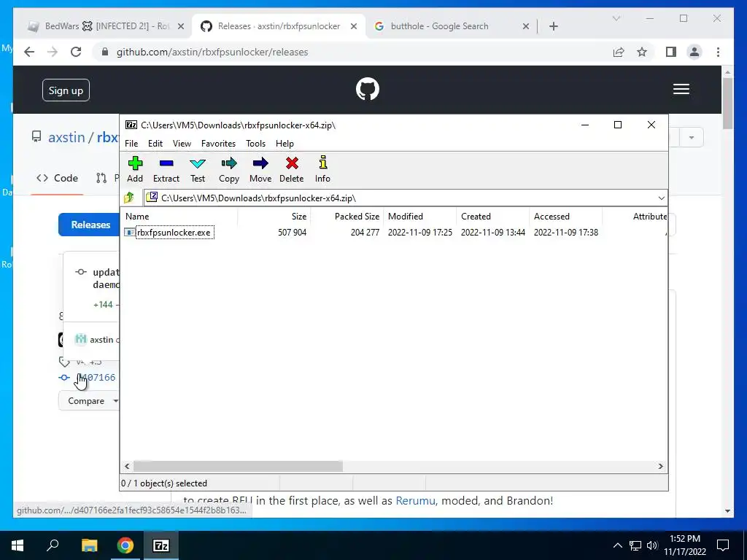The height and width of the screenshot is (560, 747).
Task: Click the 7-Zip scrollbar right arrow
Action: click(660, 466)
